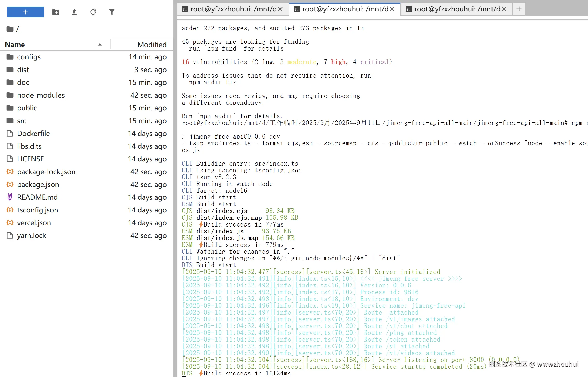Click the terminal icon on the third tab
The width and height of the screenshot is (588, 377).
point(408,9)
